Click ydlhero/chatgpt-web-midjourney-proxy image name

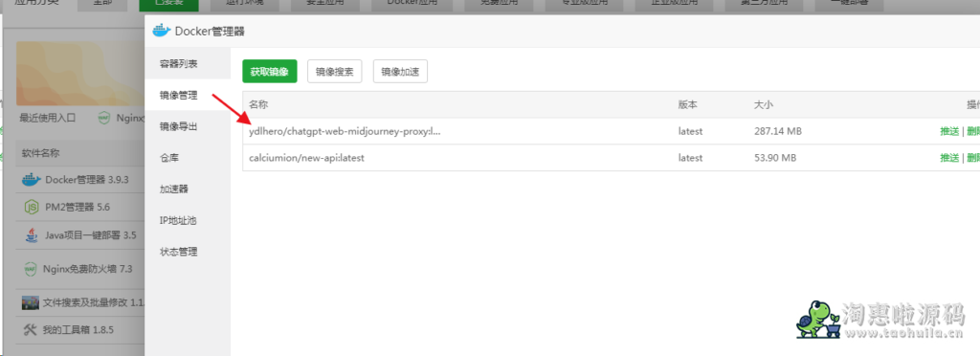click(345, 131)
